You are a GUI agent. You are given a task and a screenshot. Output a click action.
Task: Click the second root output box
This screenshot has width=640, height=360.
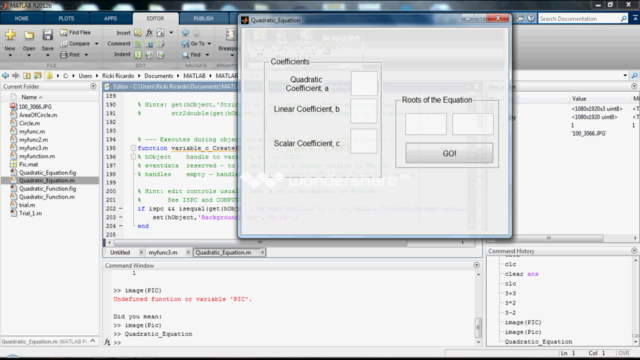point(473,124)
